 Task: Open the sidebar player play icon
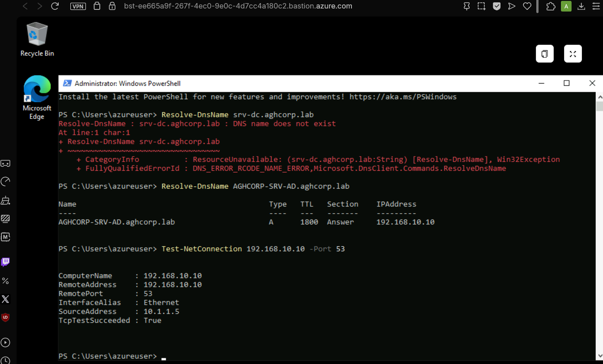tap(5, 343)
